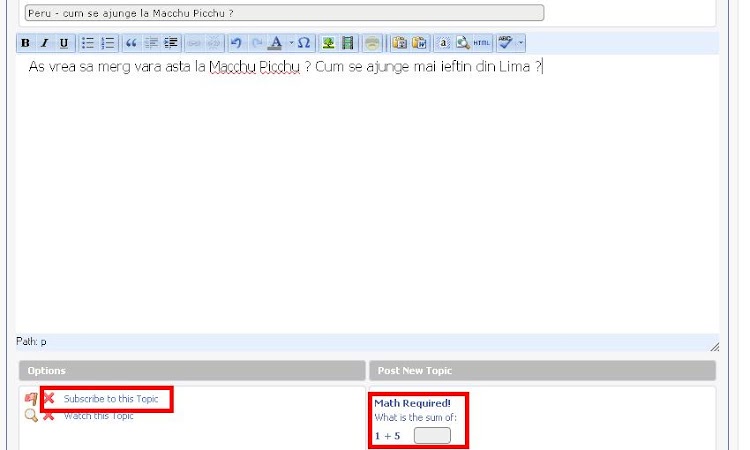The height and width of the screenshot is (450, 750).
Task: Click inside the message editor body
Action: (367, 194)
